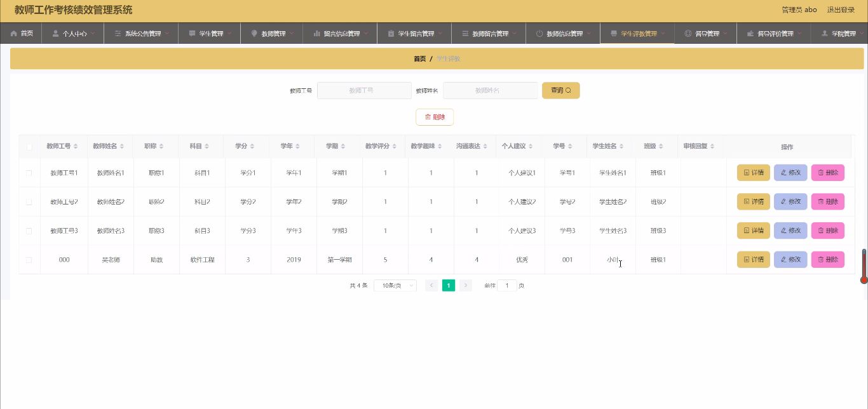The height and width of the screenshot is (409, 868).
Task: View 详情 for the 教师工号1 row
Action: pyautogui.click(x=754, y=173)
